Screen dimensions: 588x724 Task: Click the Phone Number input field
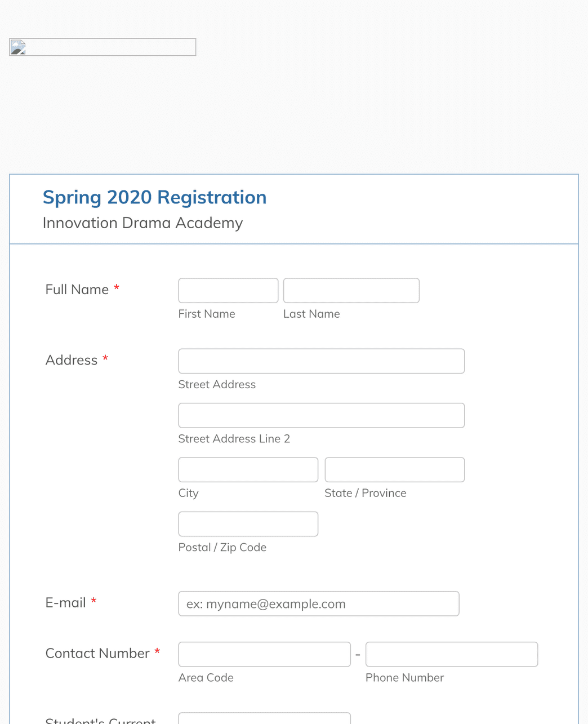click(451, 654)
